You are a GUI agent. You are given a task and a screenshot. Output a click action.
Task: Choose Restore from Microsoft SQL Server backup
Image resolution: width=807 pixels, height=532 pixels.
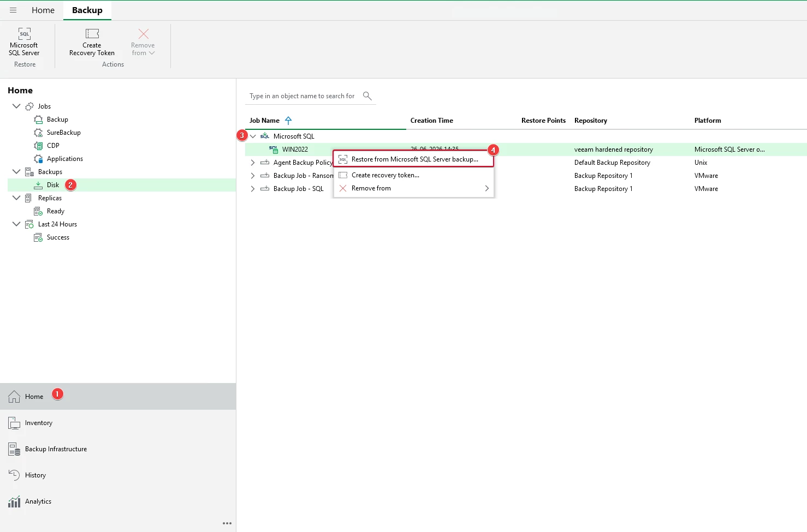pyautogui.click(x=413, y=159)
